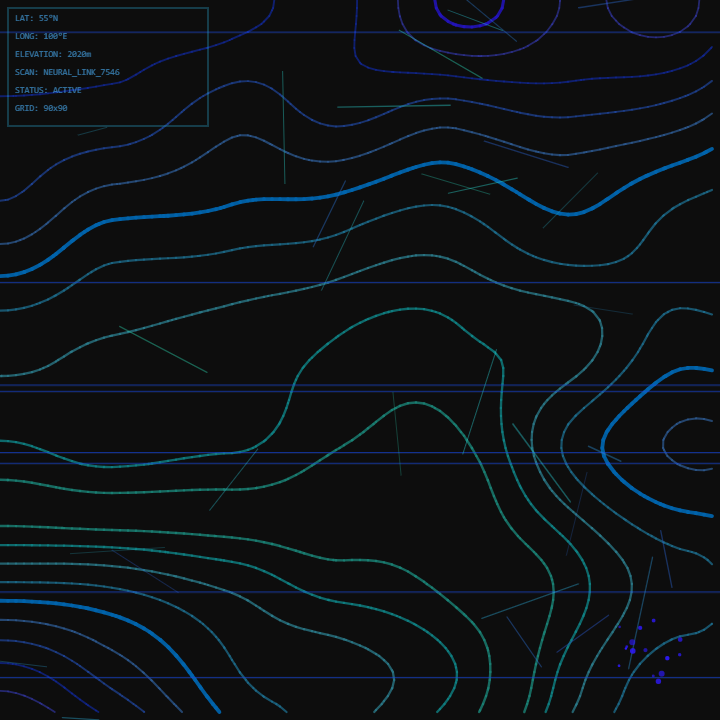720x720 pixels.
Task: Select the thick blue contour crossing the upper map
Action: pos(300,199)
